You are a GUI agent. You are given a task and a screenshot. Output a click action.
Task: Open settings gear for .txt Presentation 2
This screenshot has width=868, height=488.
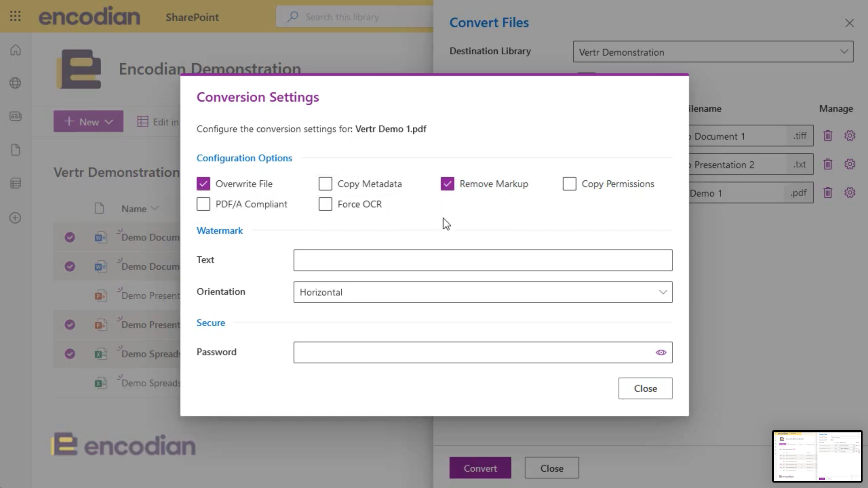[850, 164]
